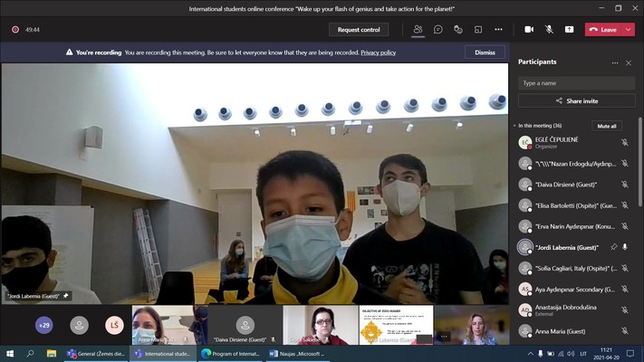
Task: Click the Request control button
Action: (359, 29)
